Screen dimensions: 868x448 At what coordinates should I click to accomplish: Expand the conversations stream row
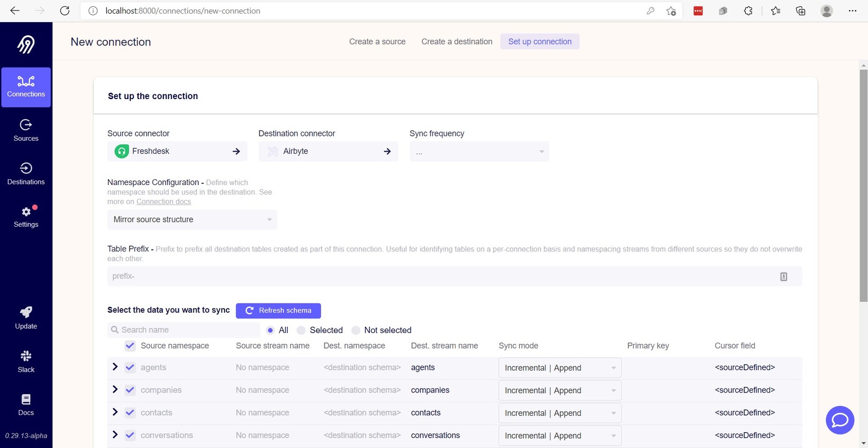115,435
